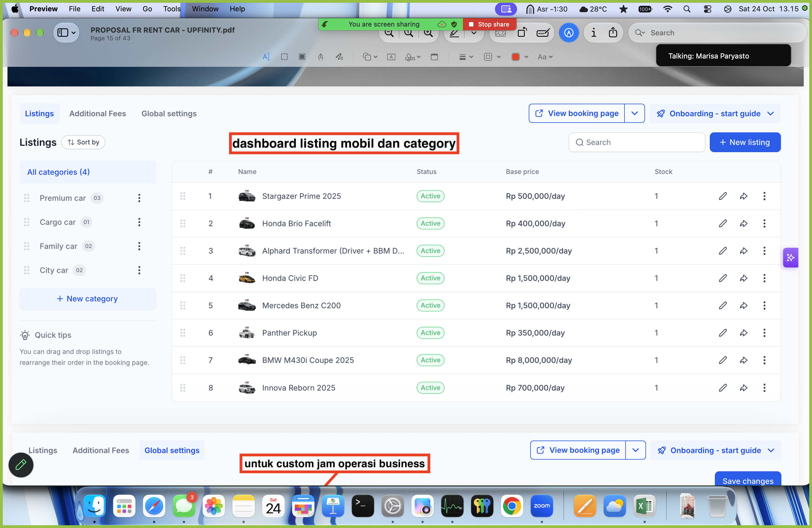Select the Draw markup tool
This screenshot has height=528, width=812.
(x=339, y=57)
